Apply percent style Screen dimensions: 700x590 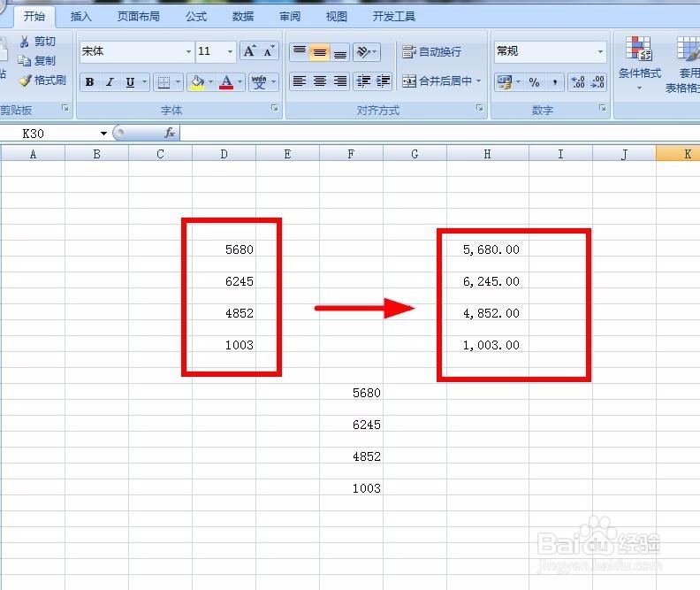[x=534, y=82]
